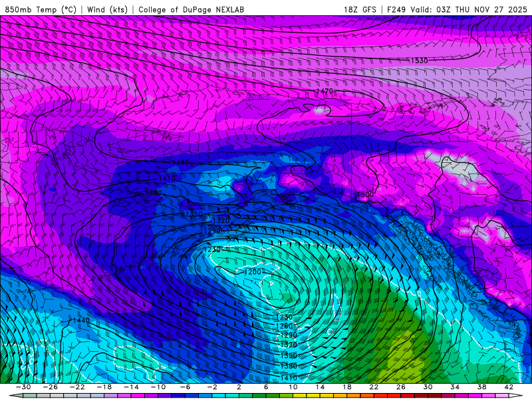Click the -26 value on the temperature scale
This screenshot has height=399, width=532.
click(51, 387)
